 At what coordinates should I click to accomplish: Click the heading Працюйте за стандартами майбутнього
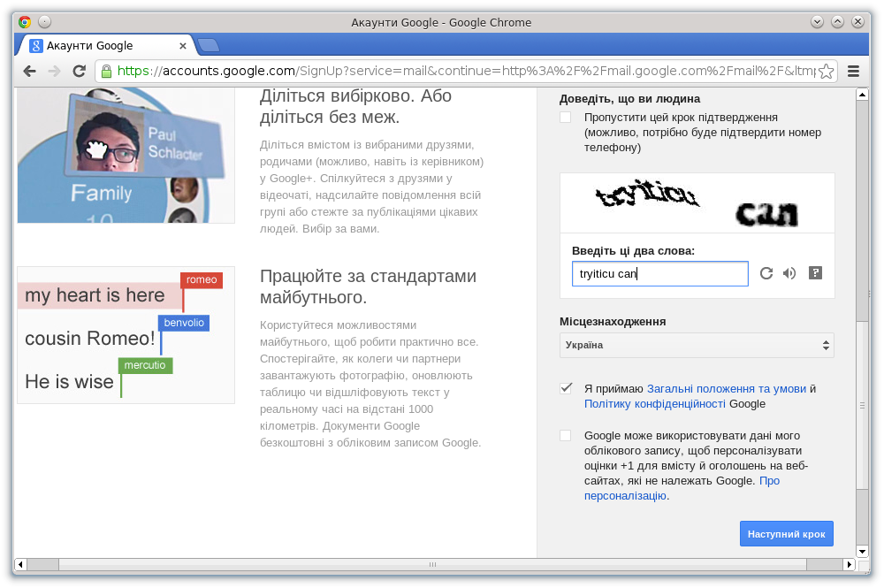pyautogui.click(x=368, y=286)
